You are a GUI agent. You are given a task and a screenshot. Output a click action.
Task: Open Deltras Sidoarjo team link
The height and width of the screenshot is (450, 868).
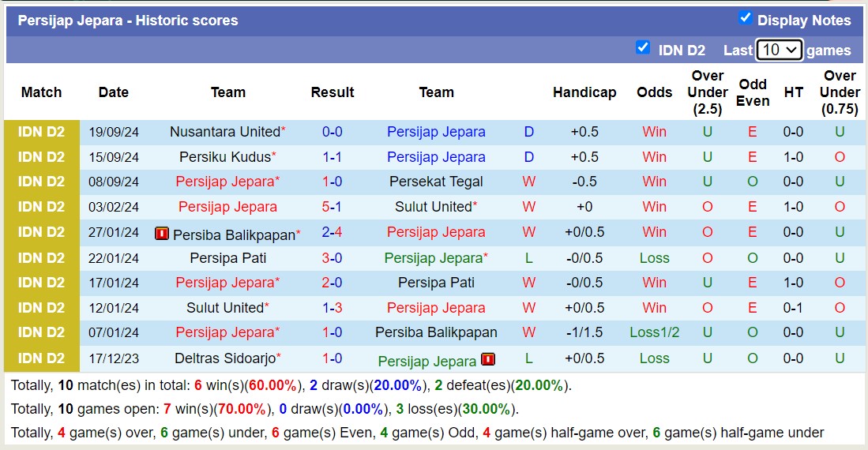click(x=225, y=358)
